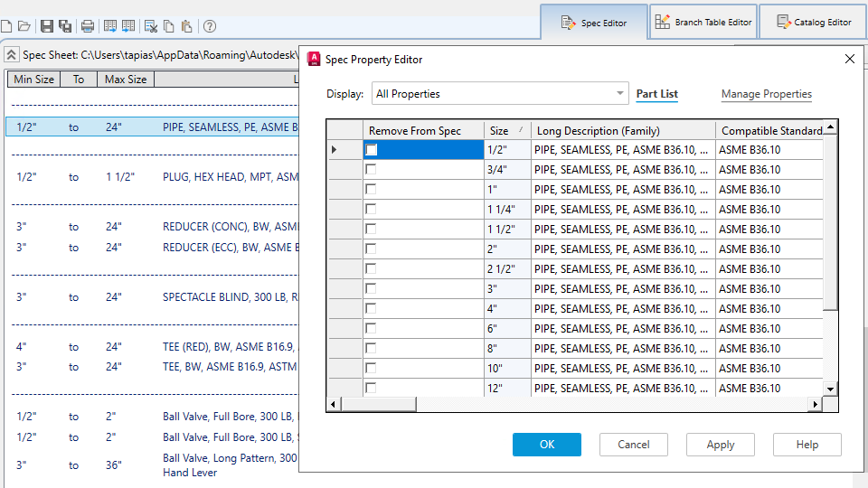Check Remove From Spec for 4" pipe size
The height and width of the screenshot is (488, 868).
(371, 309)
